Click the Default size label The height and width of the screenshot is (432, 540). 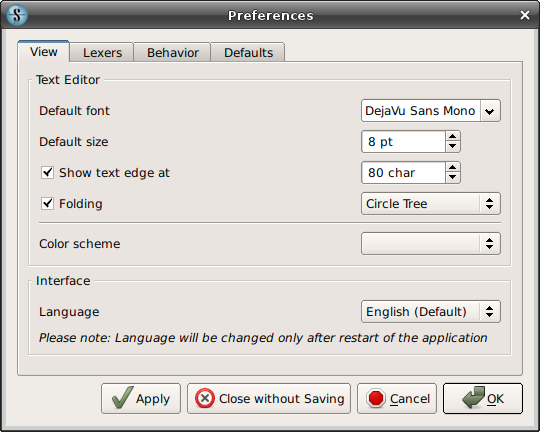click(x=74, y=142)
